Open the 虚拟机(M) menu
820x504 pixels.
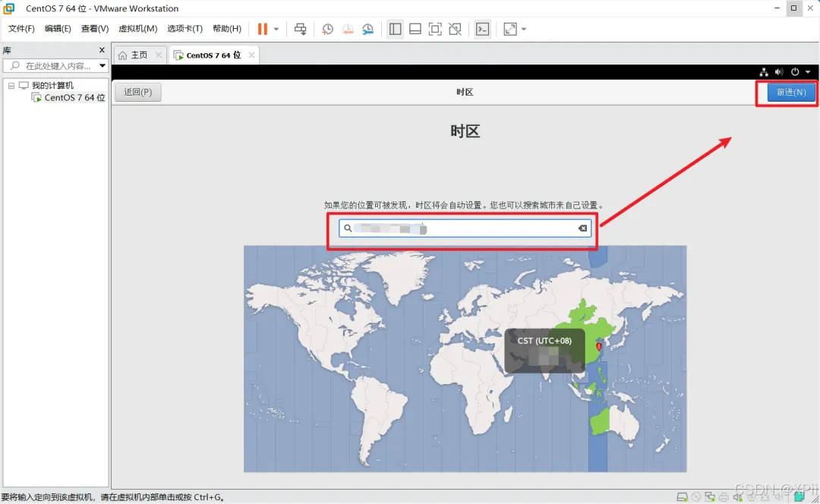pos(137,29)
